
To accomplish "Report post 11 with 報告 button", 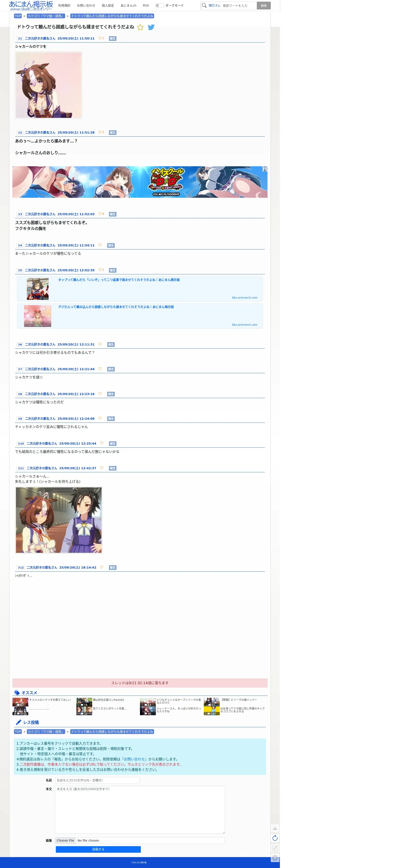I will point(113,468).
